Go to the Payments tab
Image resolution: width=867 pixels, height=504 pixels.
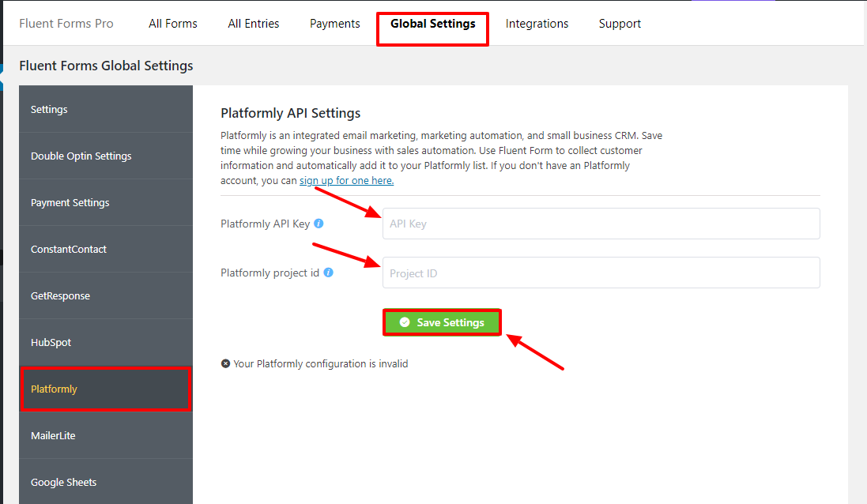335,24
